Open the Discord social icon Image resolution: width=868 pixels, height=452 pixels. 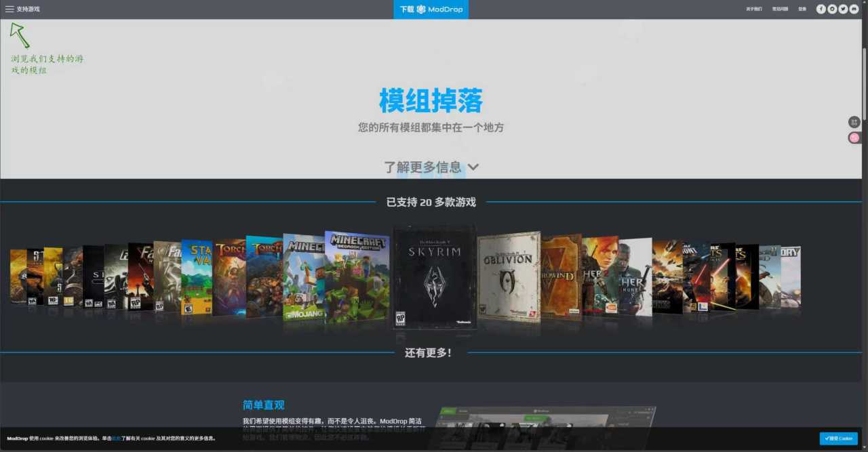click(854, 9)
